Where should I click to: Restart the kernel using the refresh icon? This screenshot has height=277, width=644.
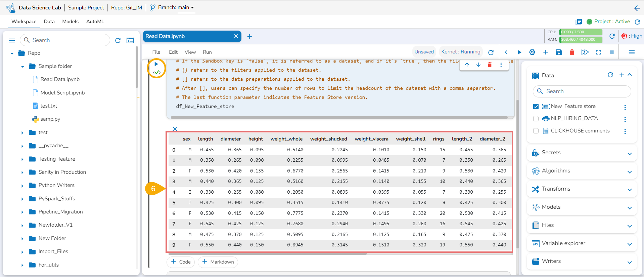(x=491, y=52)
